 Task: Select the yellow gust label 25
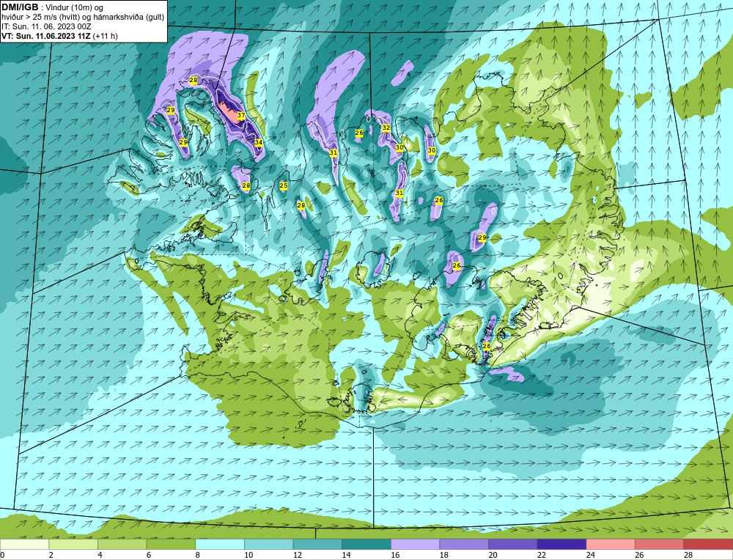[x=283, y=185]
